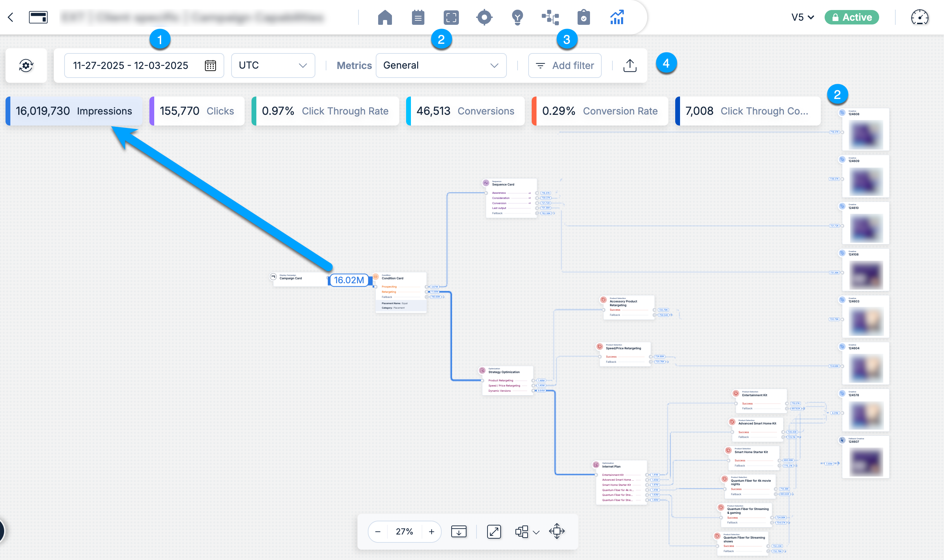Expand the layout options chevron
944x560 pixels.
(x=536, y=532)
